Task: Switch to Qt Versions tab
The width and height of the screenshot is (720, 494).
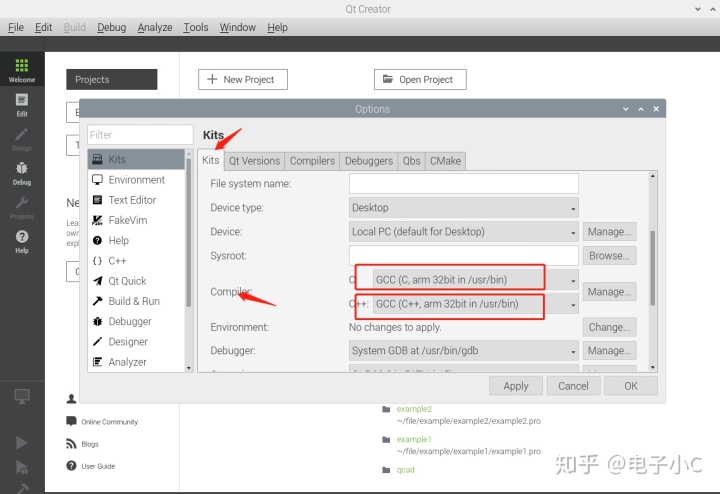Action: 254,161
